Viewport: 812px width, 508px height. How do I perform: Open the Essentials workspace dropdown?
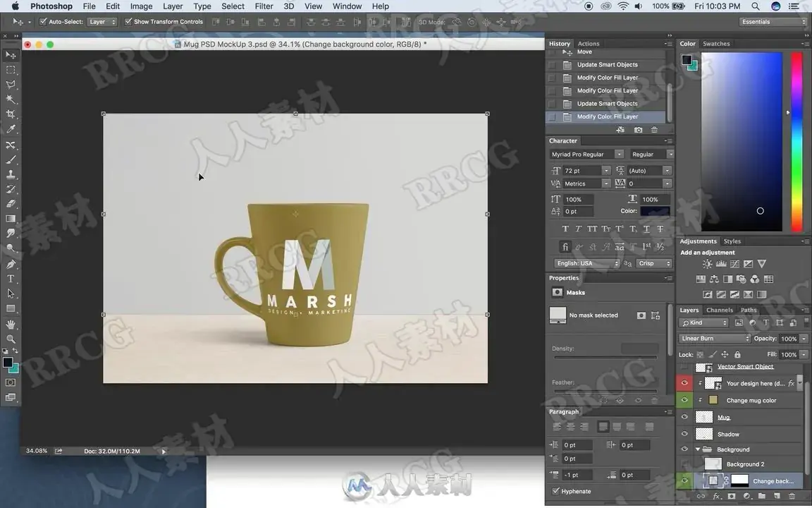tap(773, 22)
